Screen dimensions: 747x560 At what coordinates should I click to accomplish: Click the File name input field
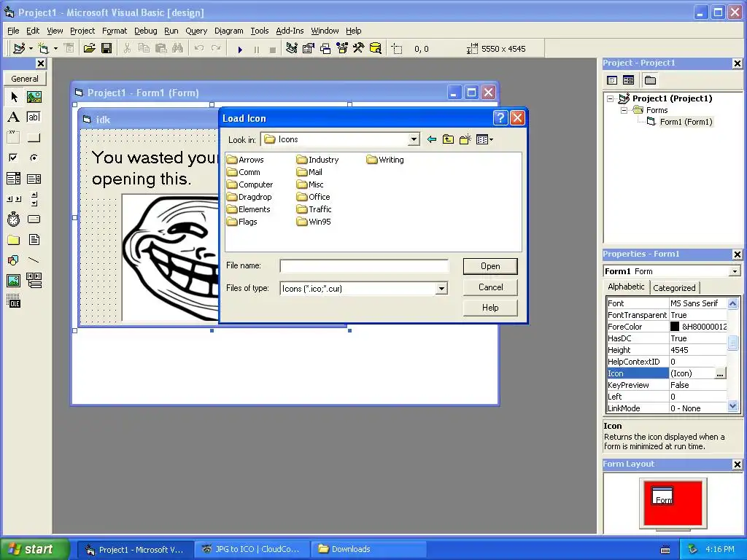tap(364, 266)
